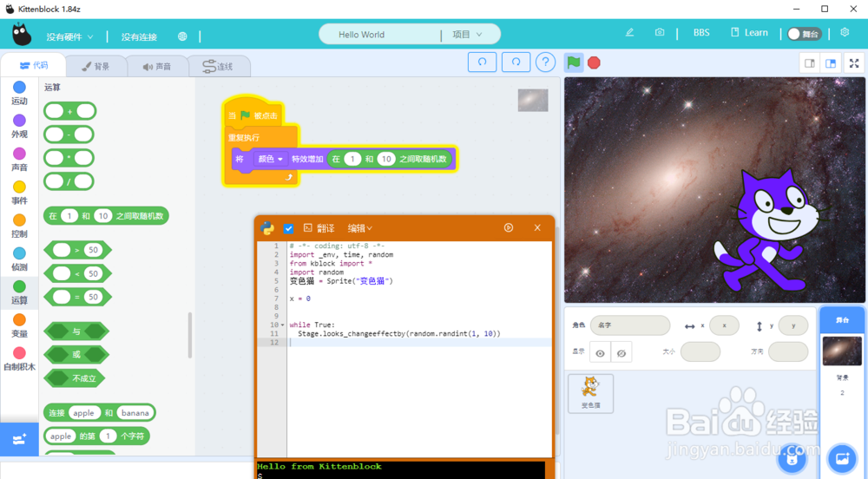Select the 变量 variables category
The height and width of the screenshot is (479, 868).
tap(19, 325)
